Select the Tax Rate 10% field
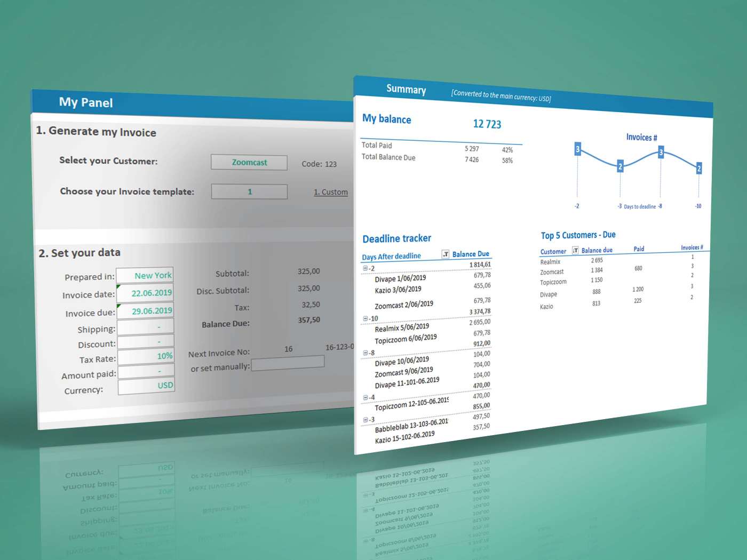Image resolution: width=747 pixels, height=560 pixels. (x=146, y=356)
